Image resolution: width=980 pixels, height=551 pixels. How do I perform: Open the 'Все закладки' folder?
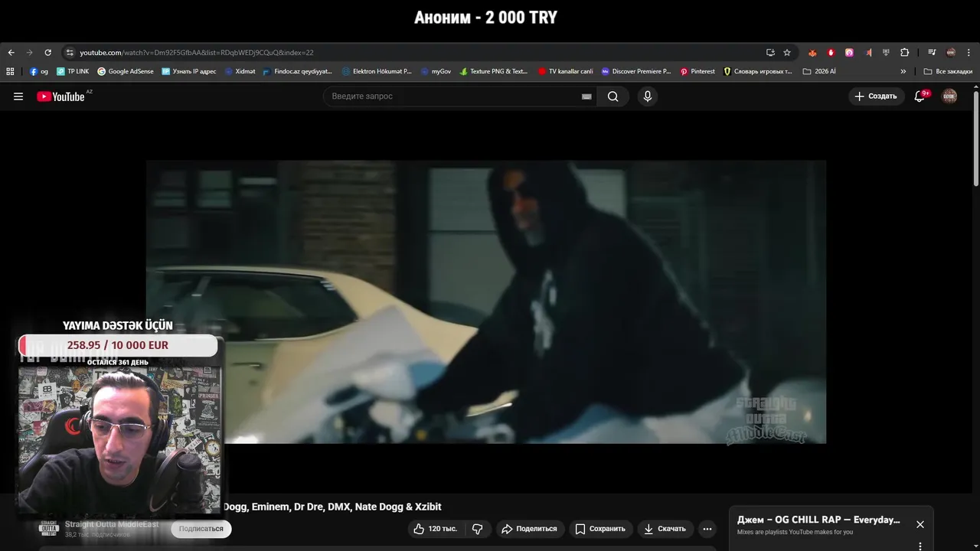point(948,71)
